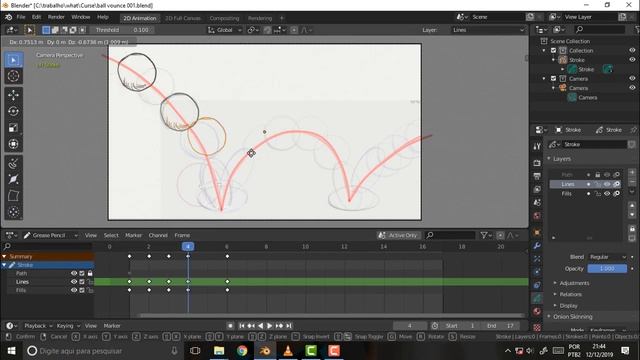Expand the Adjustments panel
The image size is (640, 360).
pos(574,283)
